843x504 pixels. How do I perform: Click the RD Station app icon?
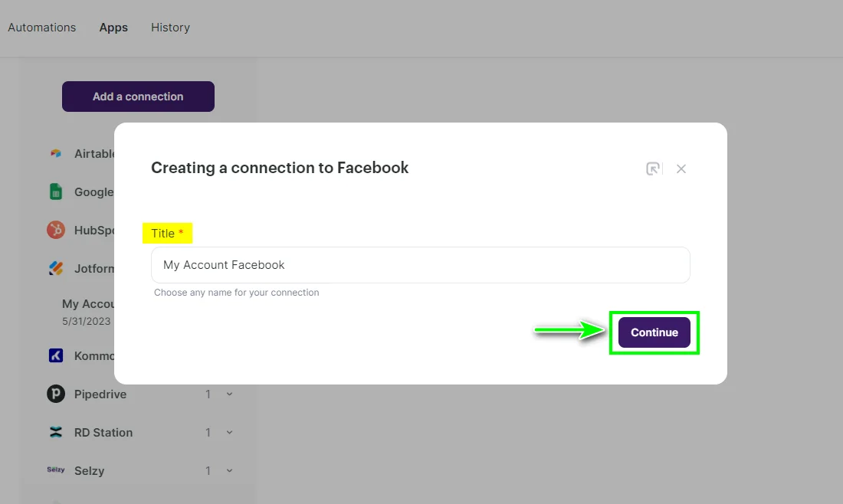[x=56, y=432]
